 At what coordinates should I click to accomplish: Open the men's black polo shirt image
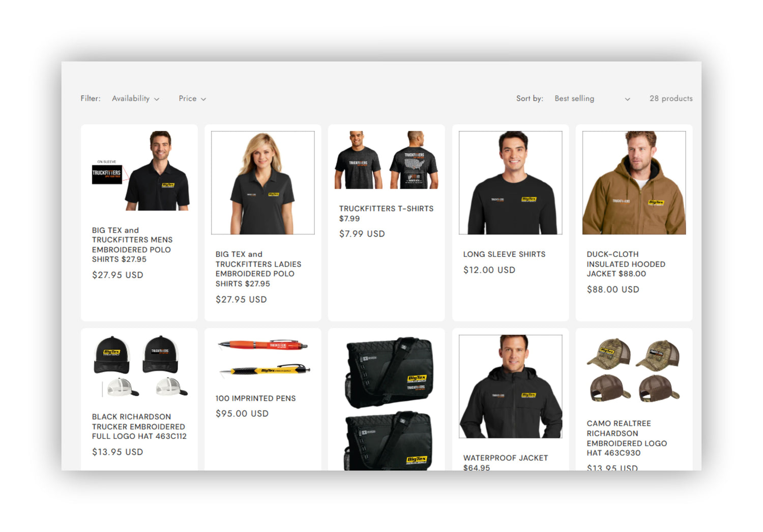pos(139,171)
